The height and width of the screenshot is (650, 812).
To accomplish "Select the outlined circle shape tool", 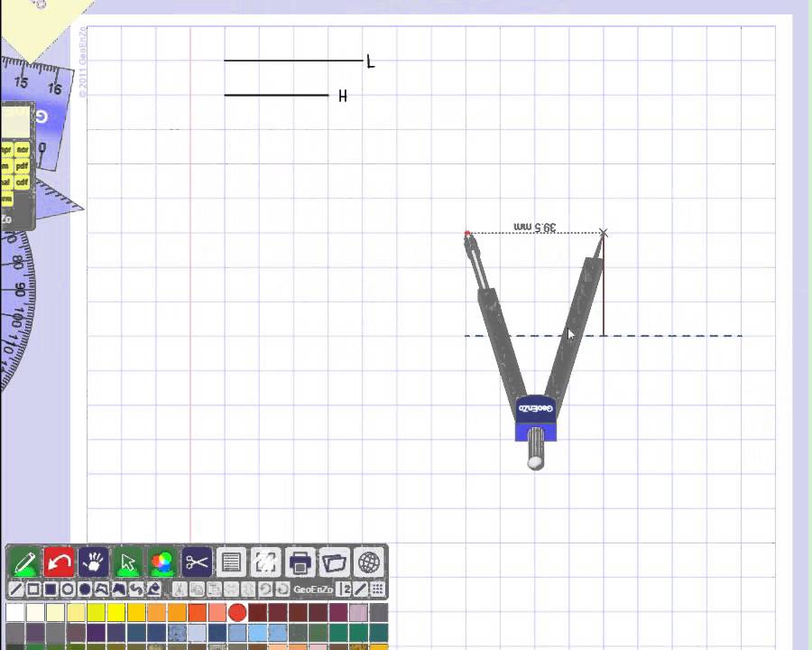I will (x=68, y=590).
